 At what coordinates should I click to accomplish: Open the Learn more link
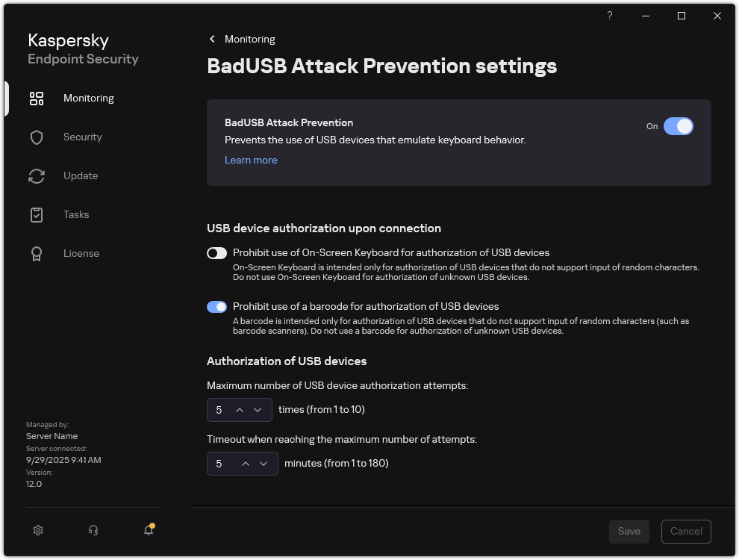coord(251,160)
